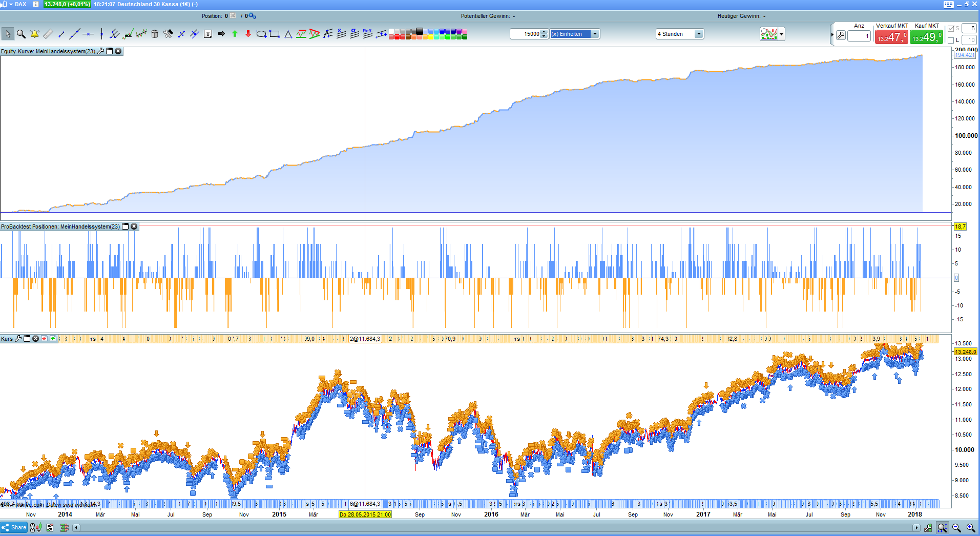Click the scrollbar right arrow

click(916, 528)
